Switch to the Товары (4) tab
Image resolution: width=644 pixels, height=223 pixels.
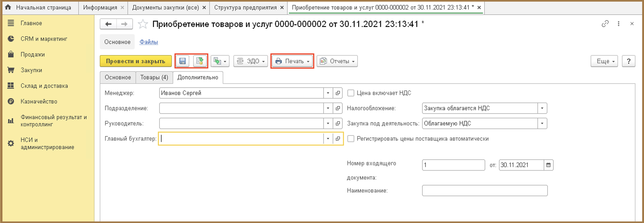click(154, 77)
